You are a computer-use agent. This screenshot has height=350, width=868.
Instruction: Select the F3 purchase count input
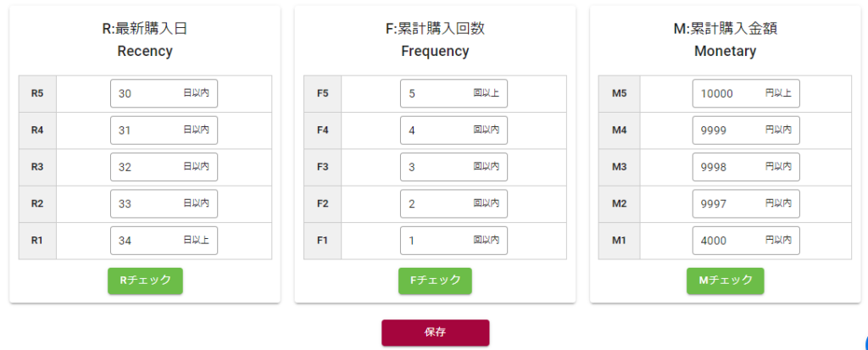[439, 167]
